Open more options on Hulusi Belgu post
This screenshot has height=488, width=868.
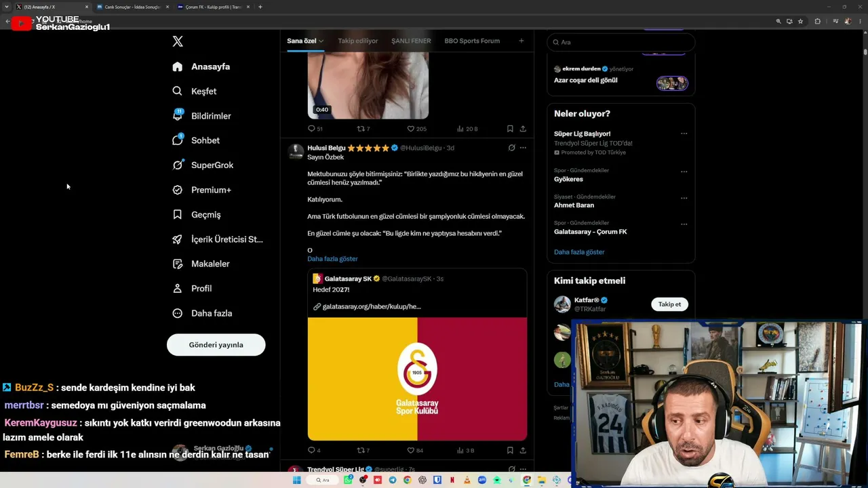(x=523, y=148)
